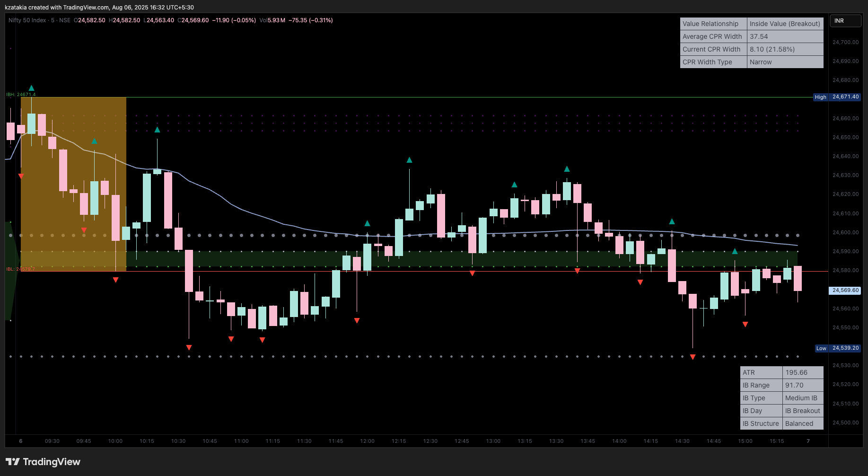Select the 'IB Range' label
The height and width of the screenshot is (476, 868).
[x=761, y=385]
